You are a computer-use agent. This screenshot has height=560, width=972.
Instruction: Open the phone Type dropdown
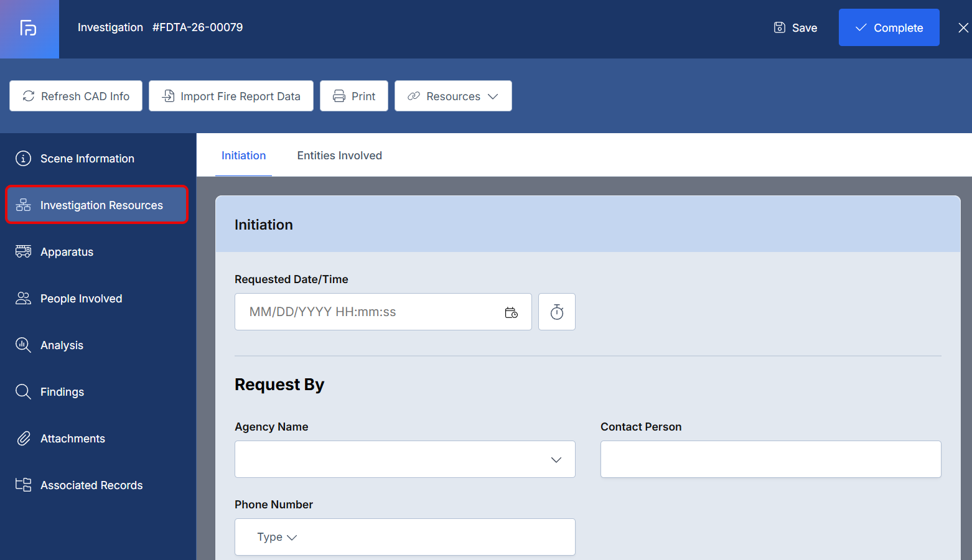pyautogui.click(x=277, y=537)
